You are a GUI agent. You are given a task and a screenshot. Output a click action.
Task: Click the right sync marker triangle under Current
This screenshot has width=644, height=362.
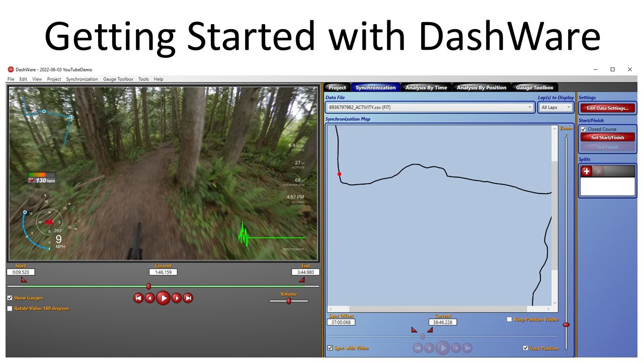tap(430, 330)
